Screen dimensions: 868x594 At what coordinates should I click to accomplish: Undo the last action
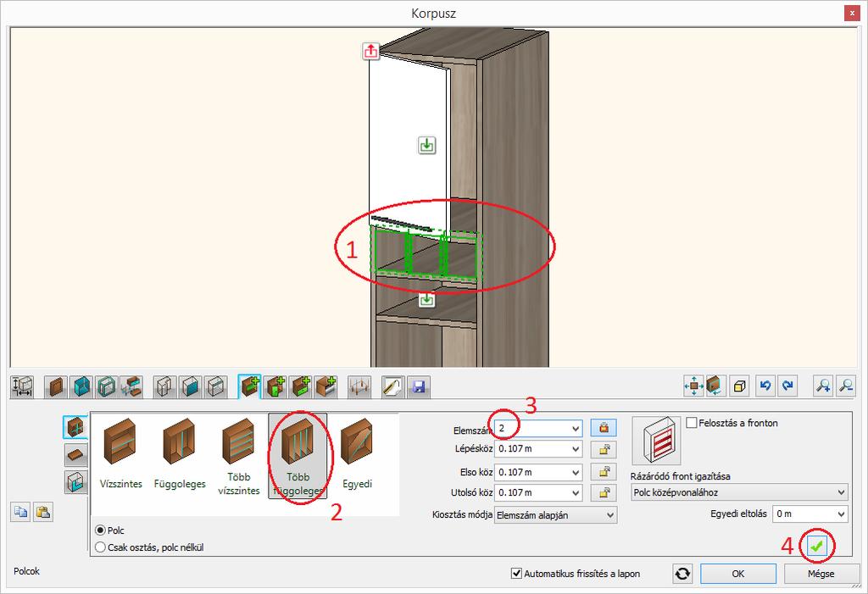[765, 386]
